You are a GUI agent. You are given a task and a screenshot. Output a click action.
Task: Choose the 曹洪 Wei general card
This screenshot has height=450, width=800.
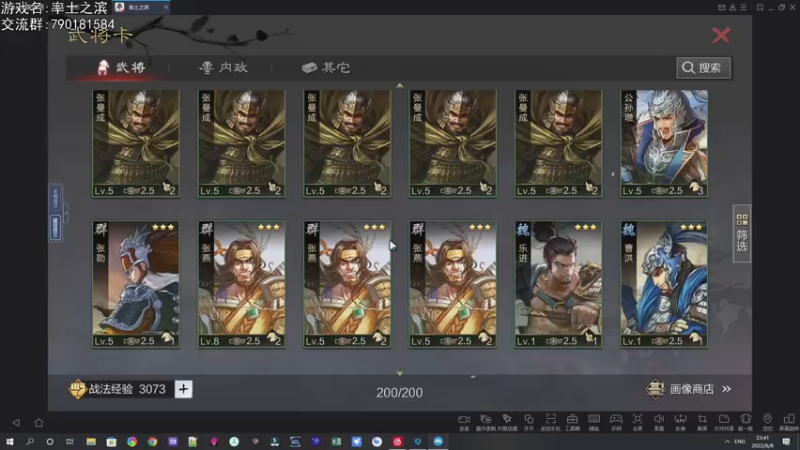click(664, 284)
